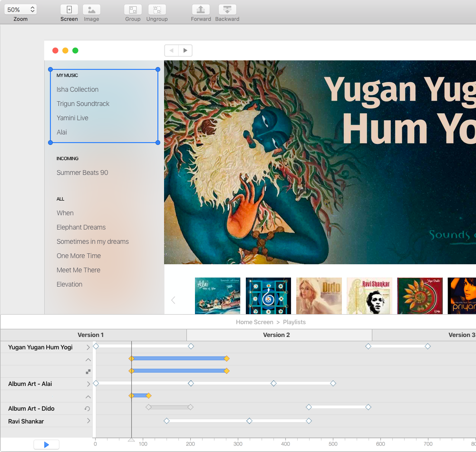This screenshot has height=452, width=476.
Task: Click the playhead marker on the timeline ruler
Action: coord(131,440)
